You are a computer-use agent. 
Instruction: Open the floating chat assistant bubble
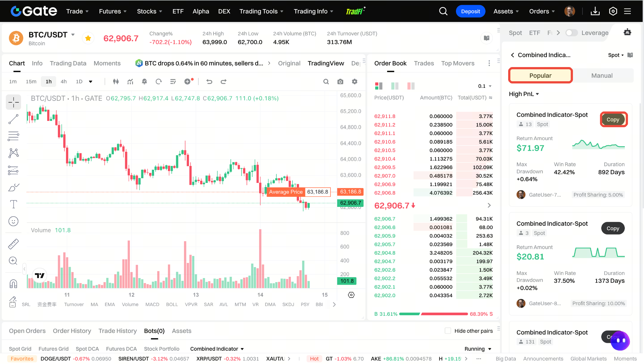[620, 340]
